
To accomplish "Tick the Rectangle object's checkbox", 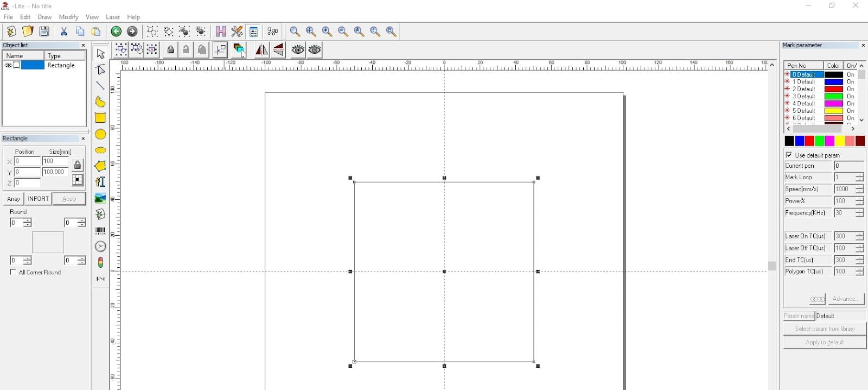I will point(17,65).
